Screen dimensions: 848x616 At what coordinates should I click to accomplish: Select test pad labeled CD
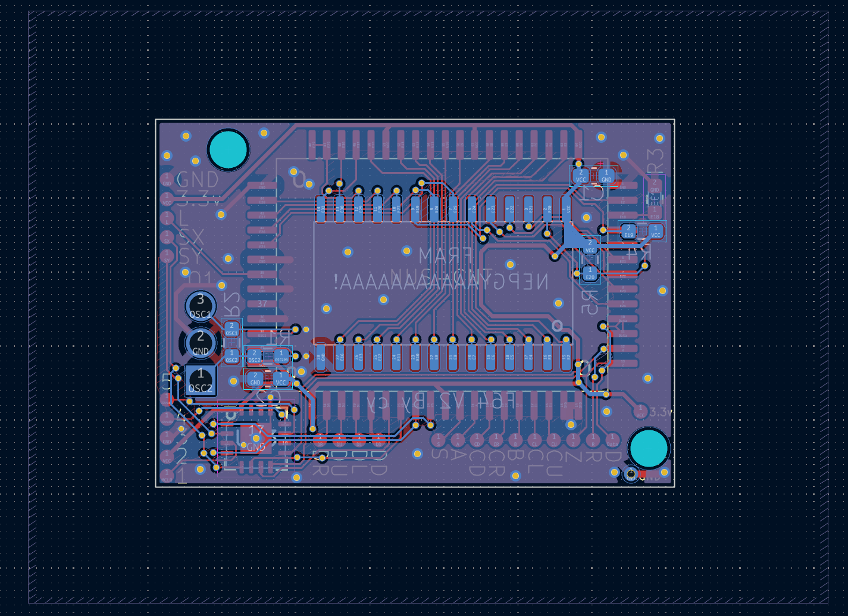(477, 440)
